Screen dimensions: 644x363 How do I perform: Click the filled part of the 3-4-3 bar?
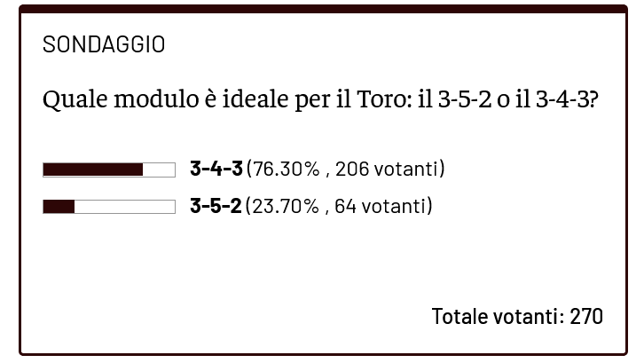[x=93, y=170]
